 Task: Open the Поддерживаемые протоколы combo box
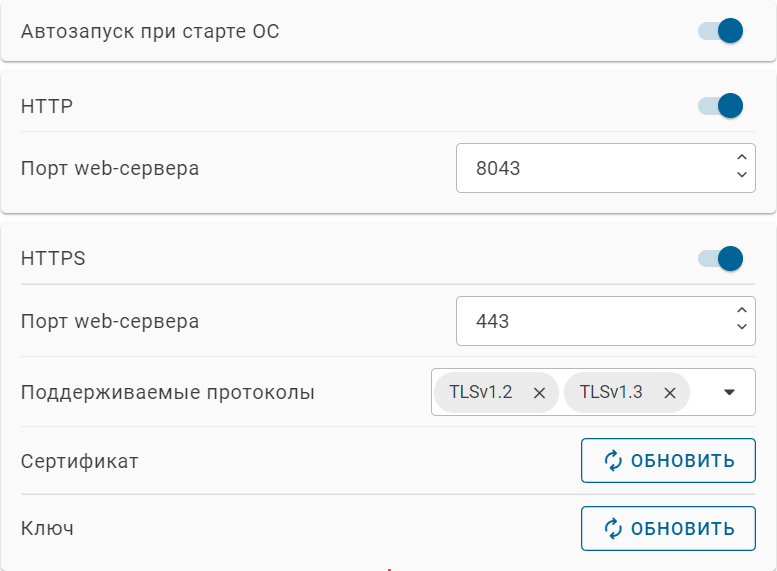593,392
